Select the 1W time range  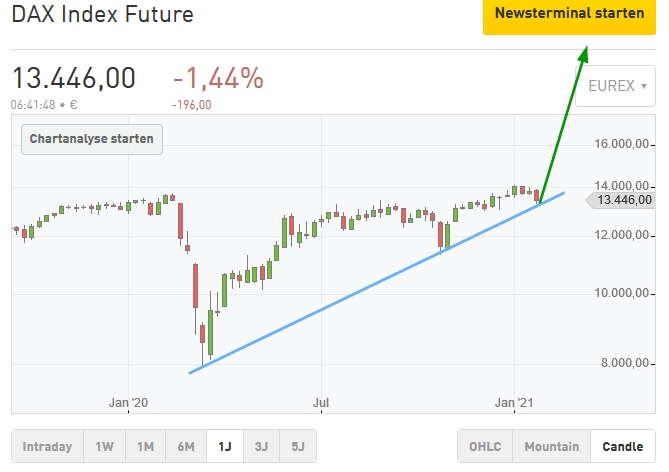tap(104, 447)
